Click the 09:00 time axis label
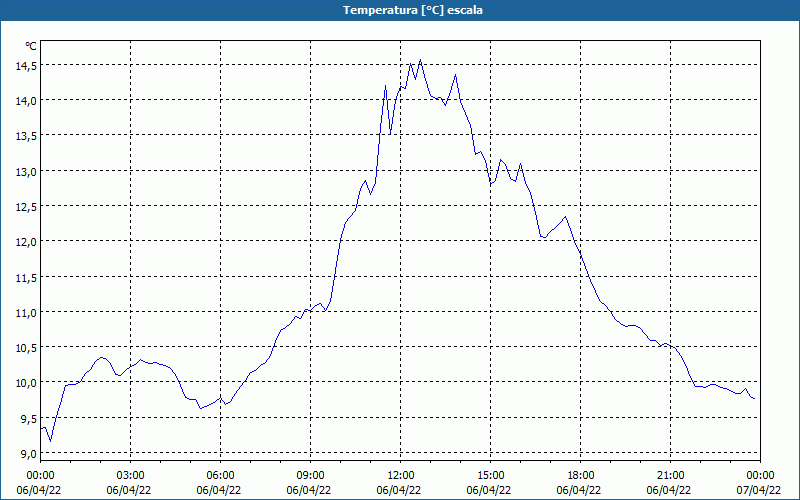The height and width of the screenshot is (500, 800). tap(310, 476)
